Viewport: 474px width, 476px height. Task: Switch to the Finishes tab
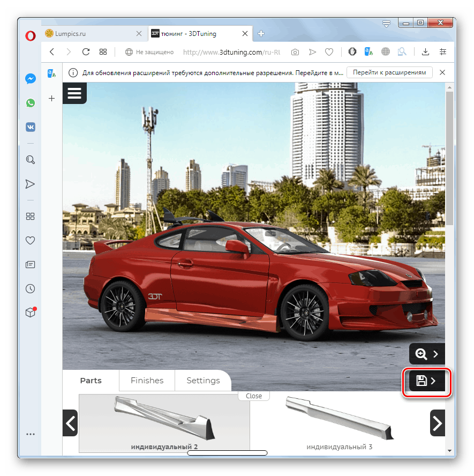point(147,381)
